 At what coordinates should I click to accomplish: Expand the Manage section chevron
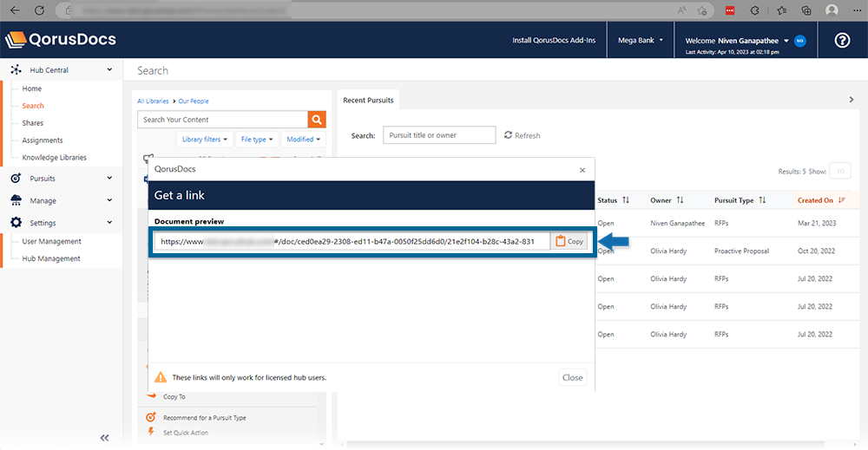(109, 200)
